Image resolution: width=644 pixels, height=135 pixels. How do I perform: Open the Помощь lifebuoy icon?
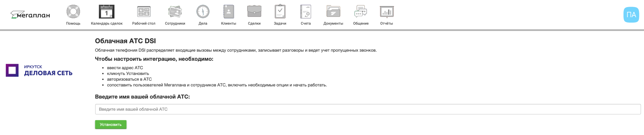coord(73,11)
